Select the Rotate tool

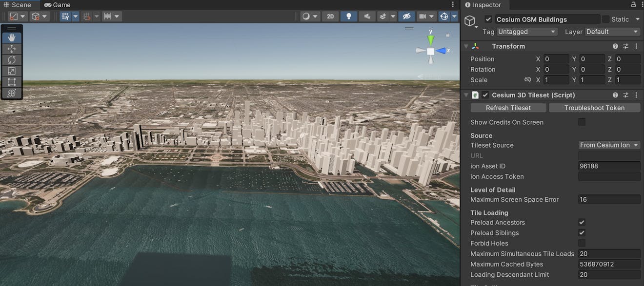coord(11,59)
